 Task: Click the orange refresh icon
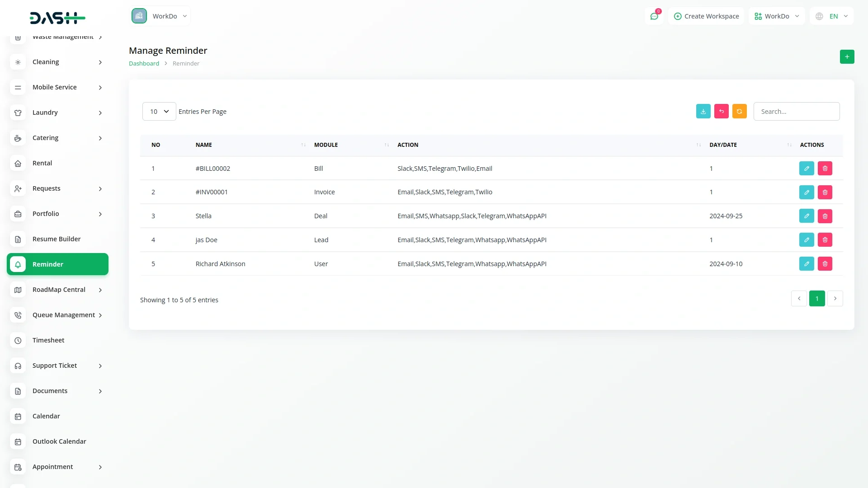tap(739, 112)
